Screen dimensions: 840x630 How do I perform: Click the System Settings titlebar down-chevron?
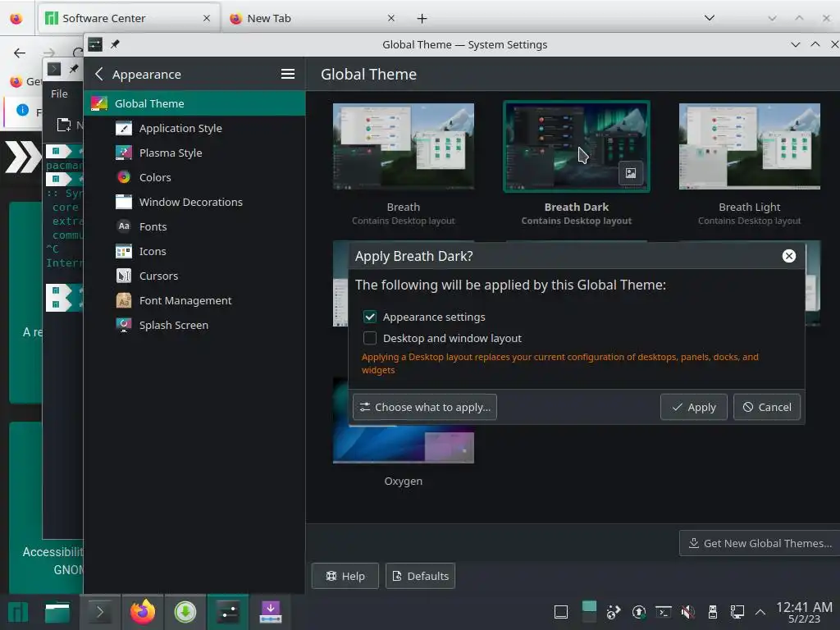click(796, 44)
